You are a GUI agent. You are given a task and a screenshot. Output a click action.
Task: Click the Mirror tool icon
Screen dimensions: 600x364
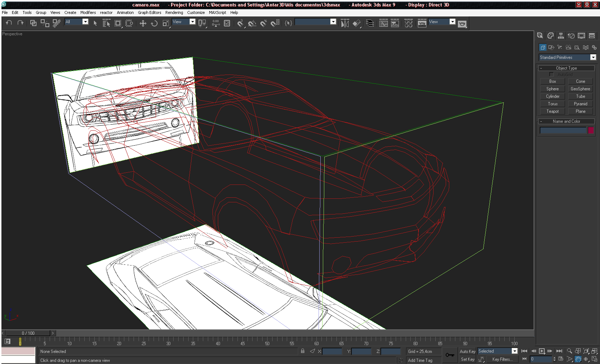[345, 23]
